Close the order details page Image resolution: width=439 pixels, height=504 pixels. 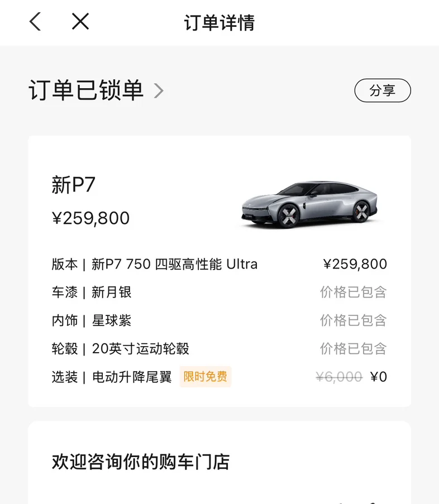[x=80, y=22]
